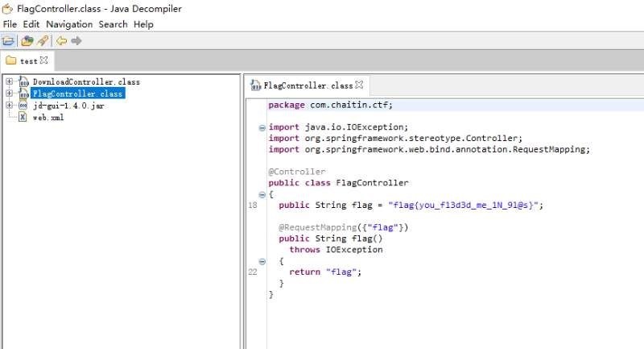Click the Search toolbar icon

click(42, 40)
